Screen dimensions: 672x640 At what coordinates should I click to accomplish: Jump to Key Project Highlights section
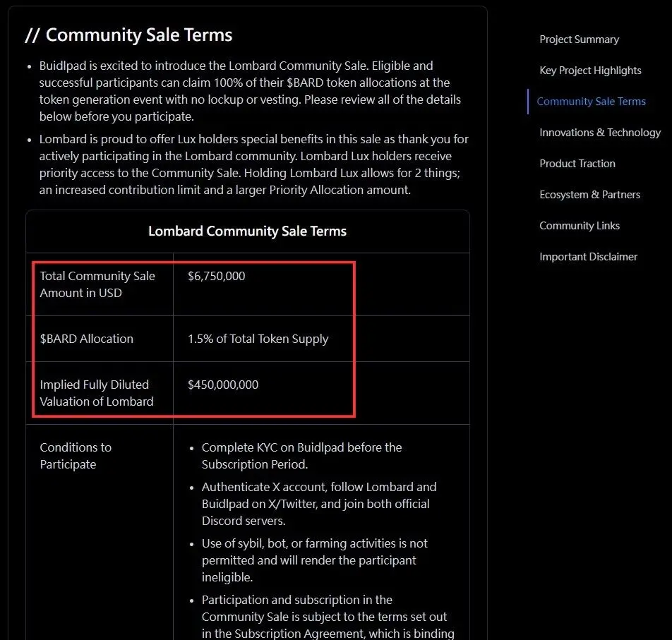[590, 71]
